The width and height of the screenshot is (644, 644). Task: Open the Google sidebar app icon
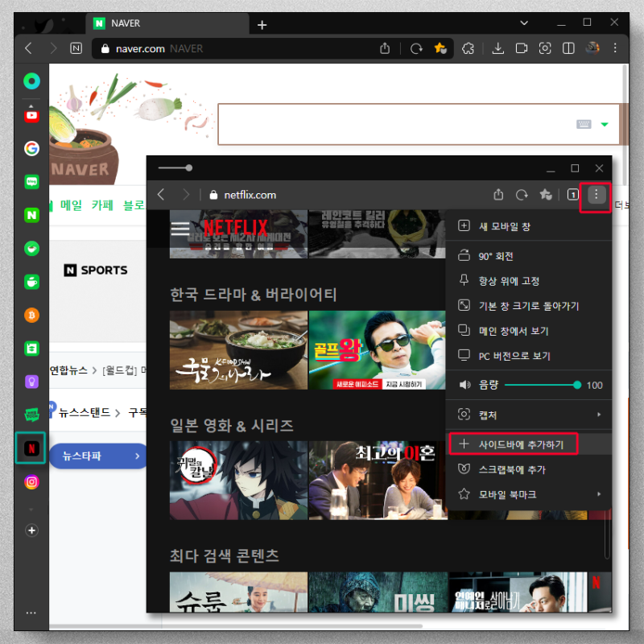[x=31, y=148]
